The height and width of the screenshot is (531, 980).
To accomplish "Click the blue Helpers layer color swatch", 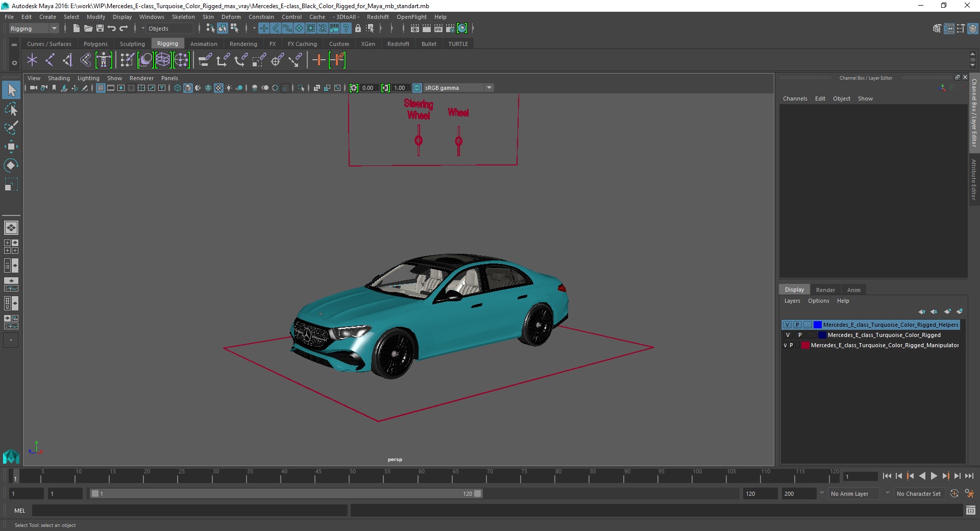I will tap(818, 325).
